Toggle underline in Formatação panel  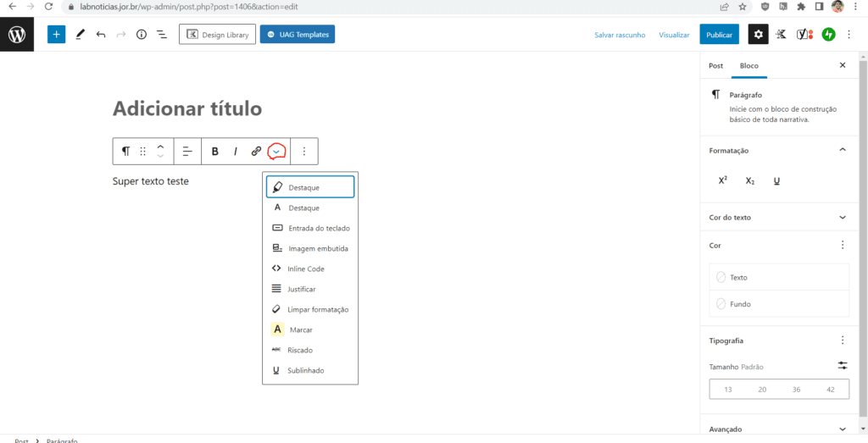(x=776, y=180)
